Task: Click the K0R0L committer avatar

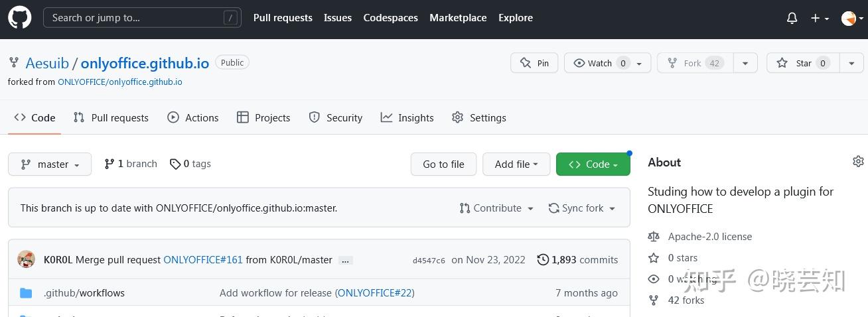Action: pyautogui.click(x=26, y=259)
